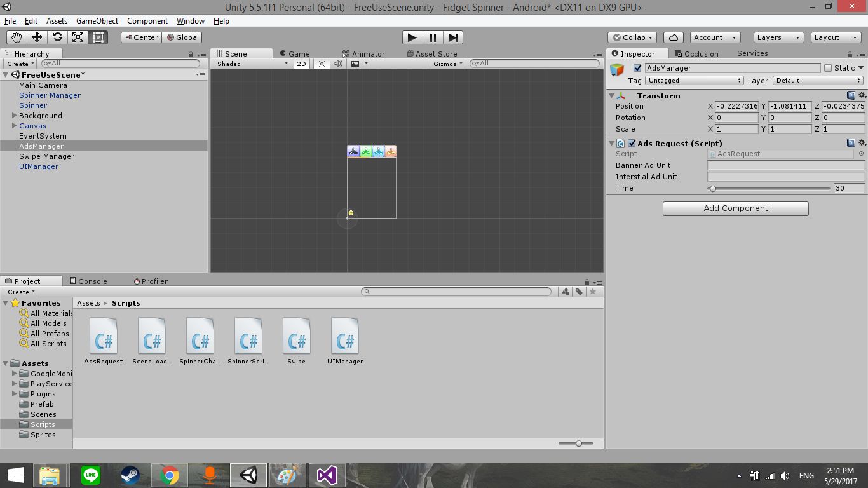The height and width of the screenshot is (488, 868).
Task: Open the cloud services icon
Action: tap(674, 37)
